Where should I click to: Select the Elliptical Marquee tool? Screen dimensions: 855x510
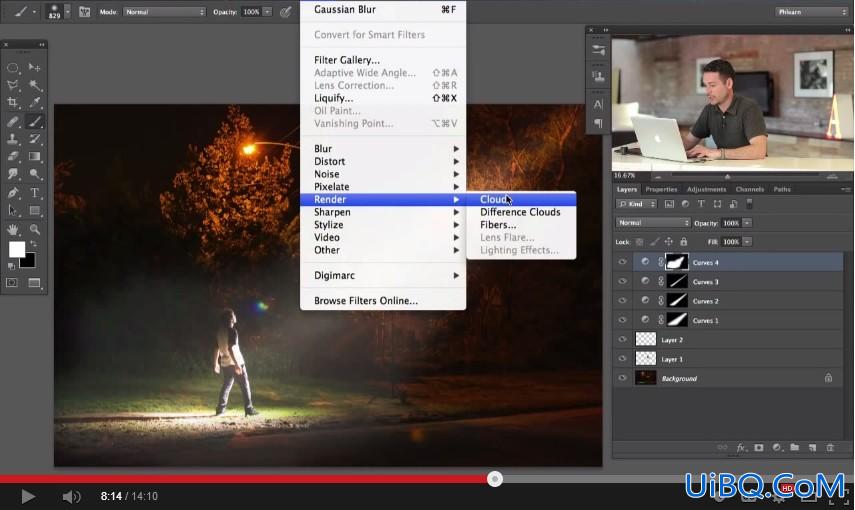coord(13,68)
